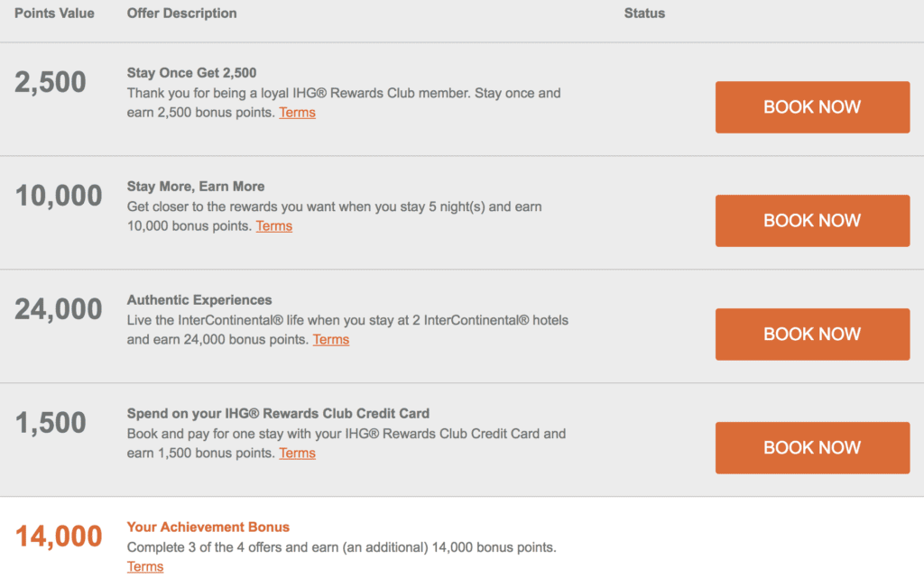Click the Points Value column header

coord(54,14)
